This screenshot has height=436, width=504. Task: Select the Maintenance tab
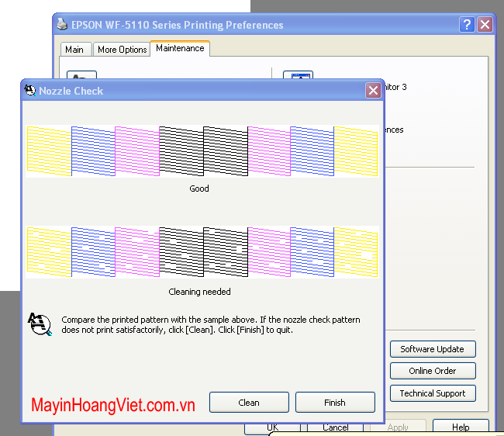point(180,48)
